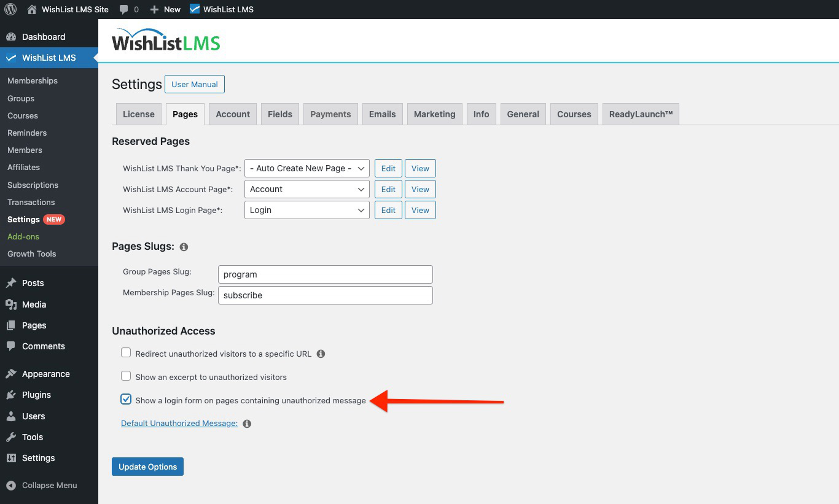Open the WordPress logo menu

(9, 9)
